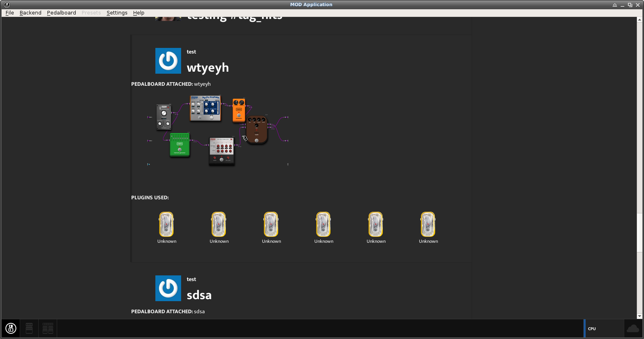Click the cloud status icon
The image size is (644, 339).
coord(633,329)
